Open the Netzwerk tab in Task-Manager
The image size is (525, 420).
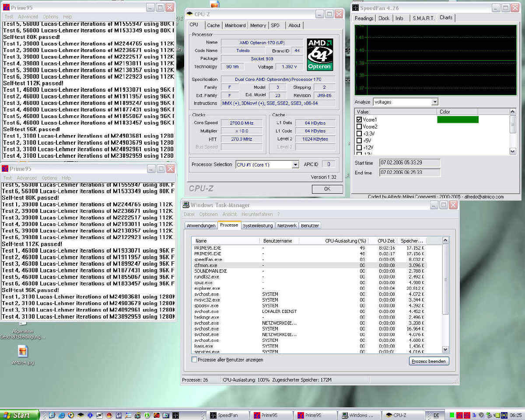(287, 226)
